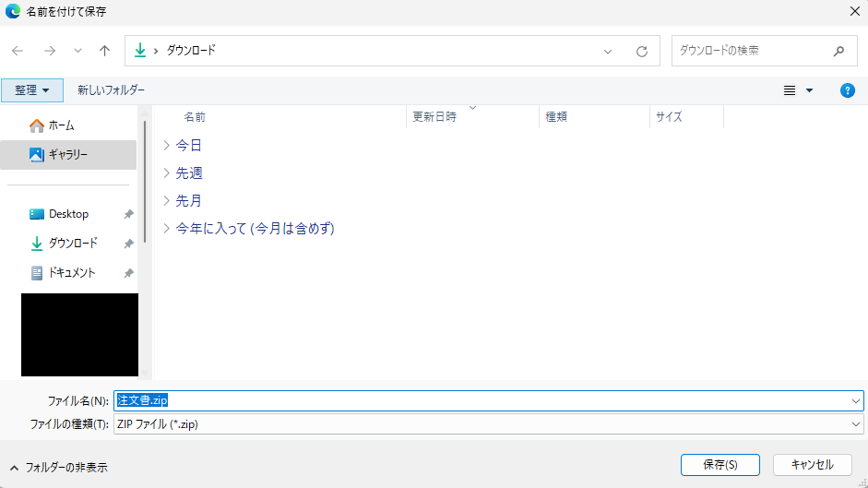Unpin Desktop using its pin icon
This screenshot has height=488, width=868.
(128, 214)
